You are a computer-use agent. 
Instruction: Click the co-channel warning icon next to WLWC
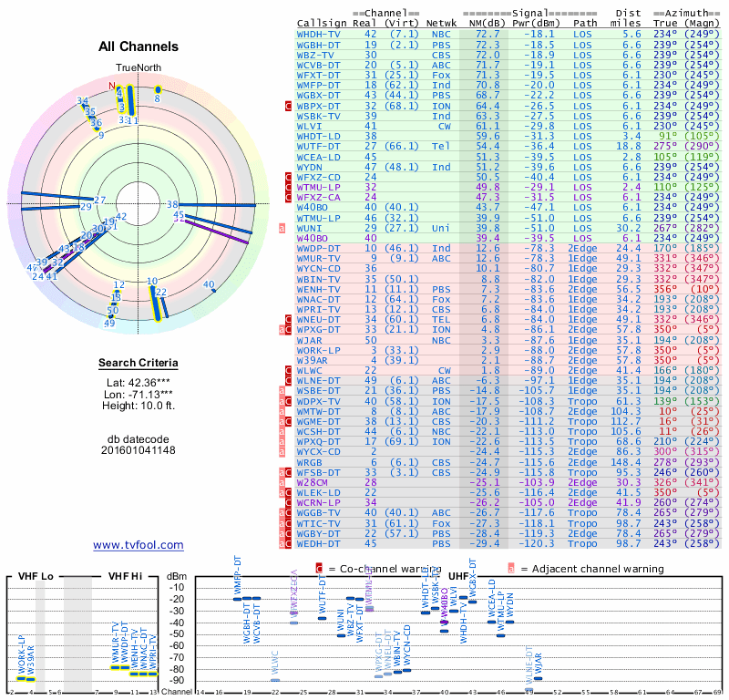coord(289,370)
